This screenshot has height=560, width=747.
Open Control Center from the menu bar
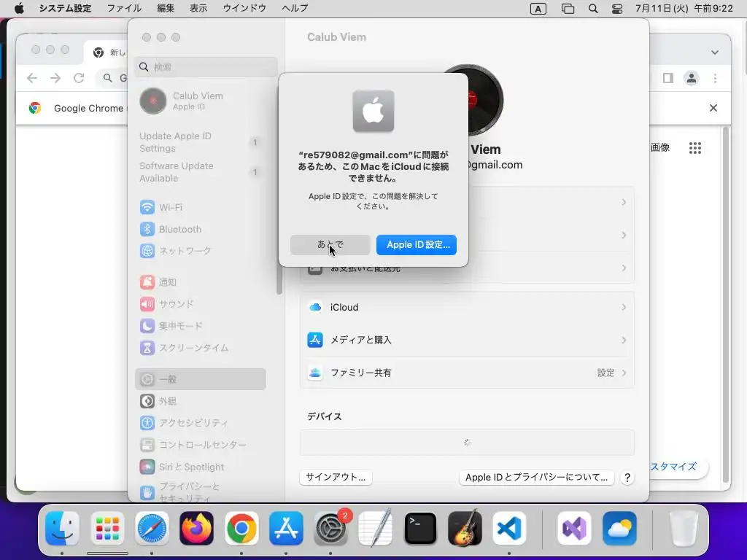pyautogui.click(x=617, y=9)
